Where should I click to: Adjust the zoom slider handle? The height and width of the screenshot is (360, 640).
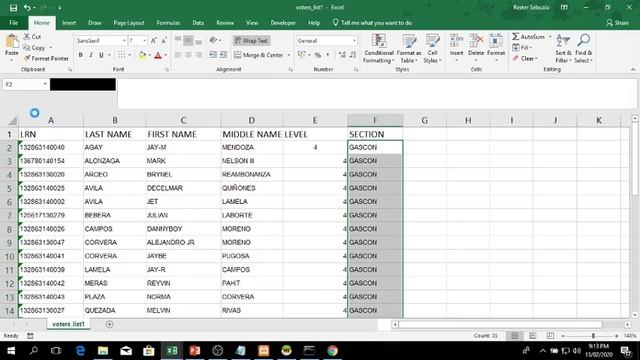click(593, 336)
